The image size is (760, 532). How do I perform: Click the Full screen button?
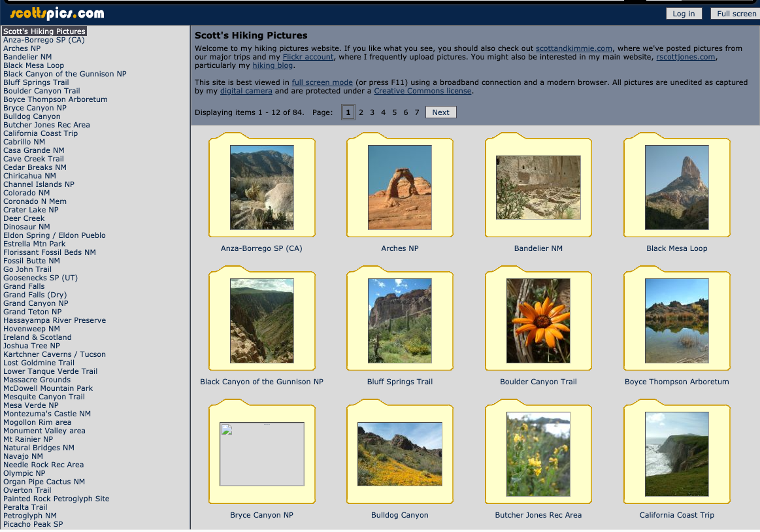[x=736, y=14]
